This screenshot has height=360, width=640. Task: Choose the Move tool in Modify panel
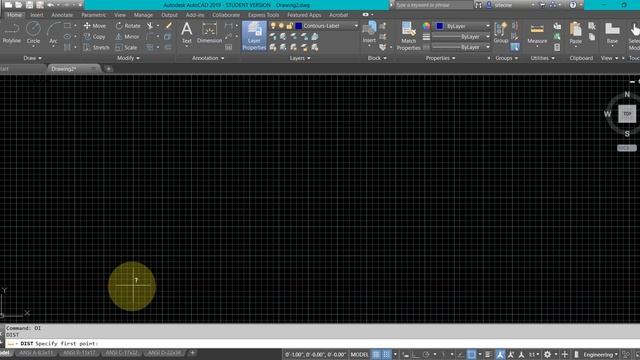point(95,26)
